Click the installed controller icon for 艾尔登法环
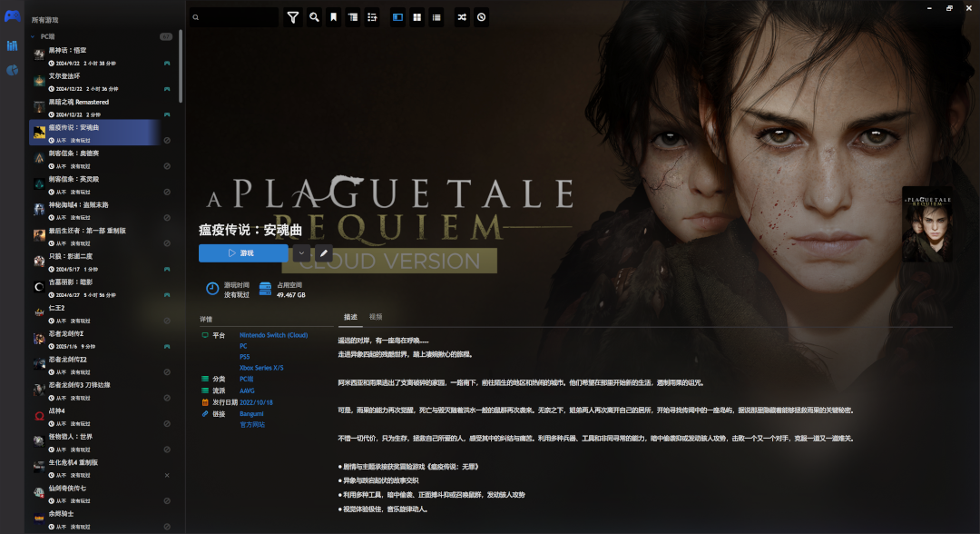980x534 pixels. [167, 89]
